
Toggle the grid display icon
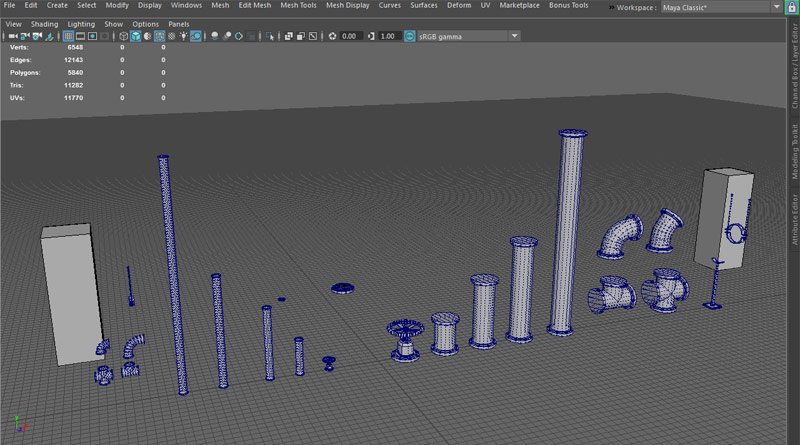pos(68,36)
